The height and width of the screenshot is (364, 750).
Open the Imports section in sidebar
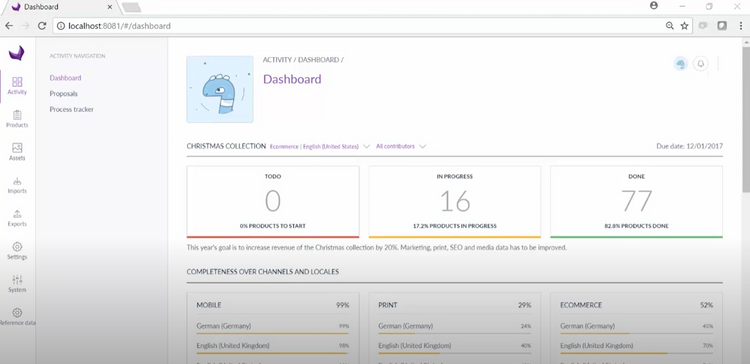click(x=17, y=185)
